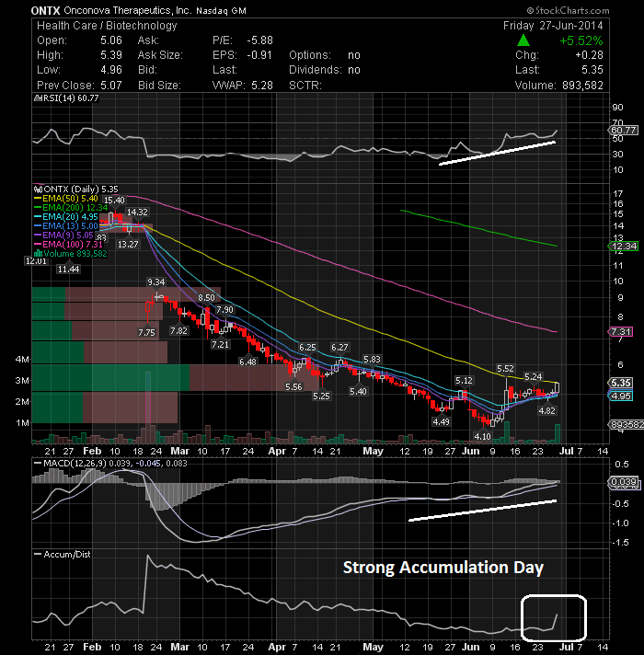Click the 4.82 price annotation
644x655 pixels.
coord(546,411)
